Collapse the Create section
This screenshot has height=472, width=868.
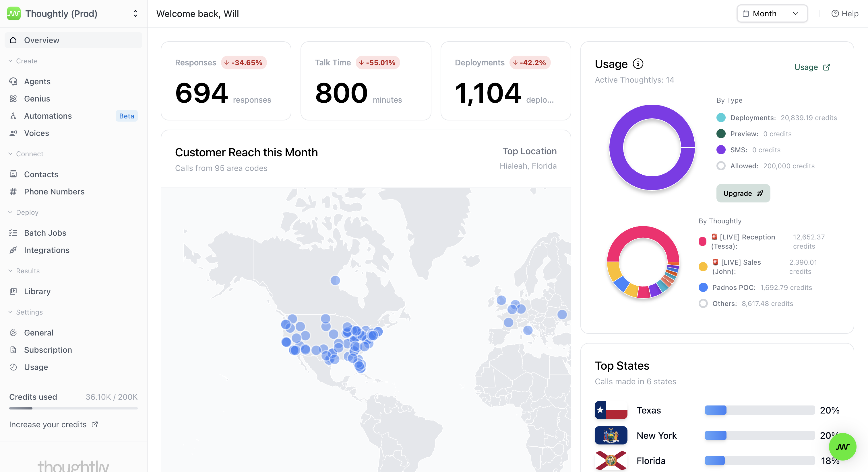click(x=23, y=61)
